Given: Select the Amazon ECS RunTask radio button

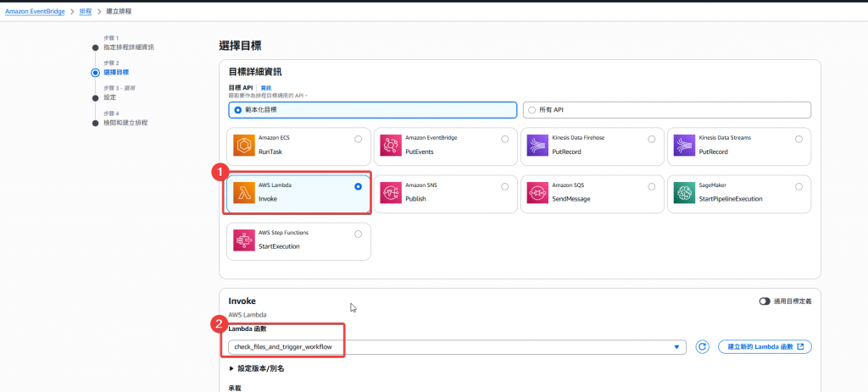Looking at the screenshot, I should pyautogui.click(x=359, y=140).
